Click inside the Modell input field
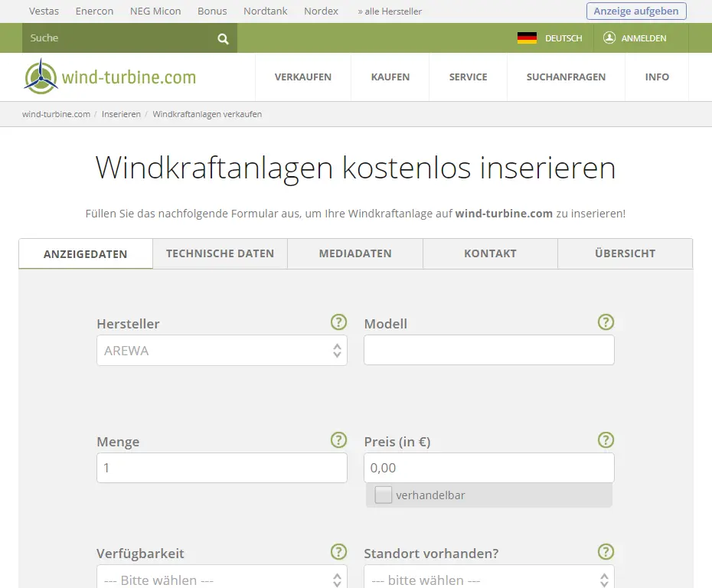Image resolution: width=712 pixels, height=588 pixels. click(x=488, y=350)
